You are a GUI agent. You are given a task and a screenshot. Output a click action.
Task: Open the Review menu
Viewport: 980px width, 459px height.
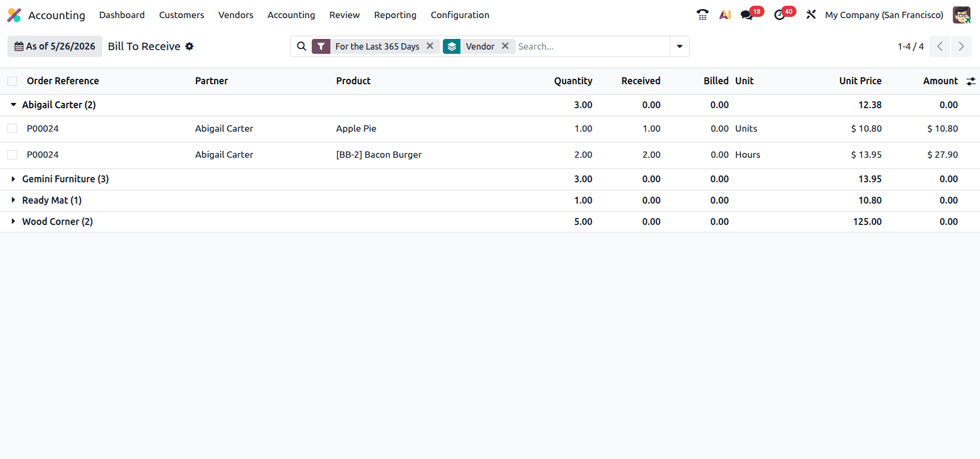tap(345, 15)
